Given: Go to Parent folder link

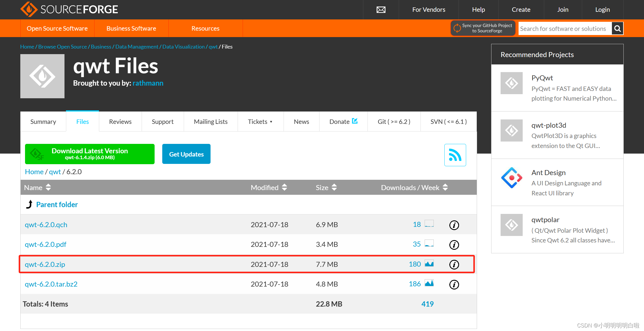Looking at the screenshot, I should [x=57, y=204].
